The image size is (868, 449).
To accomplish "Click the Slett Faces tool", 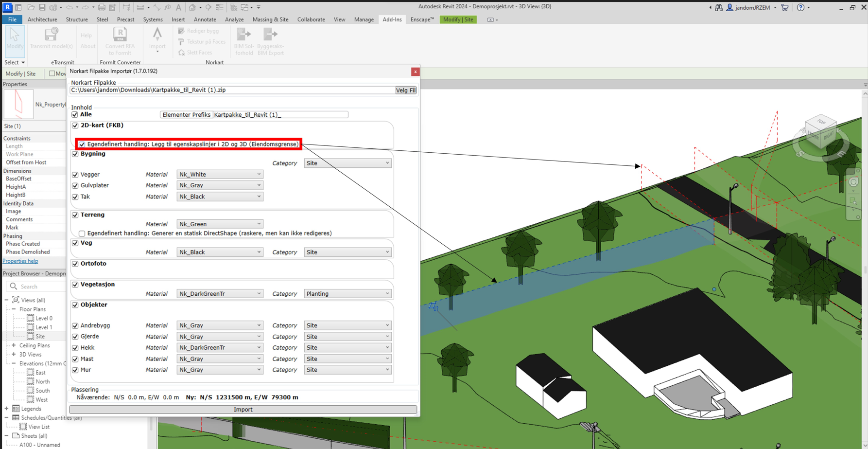I will (195, 53).
